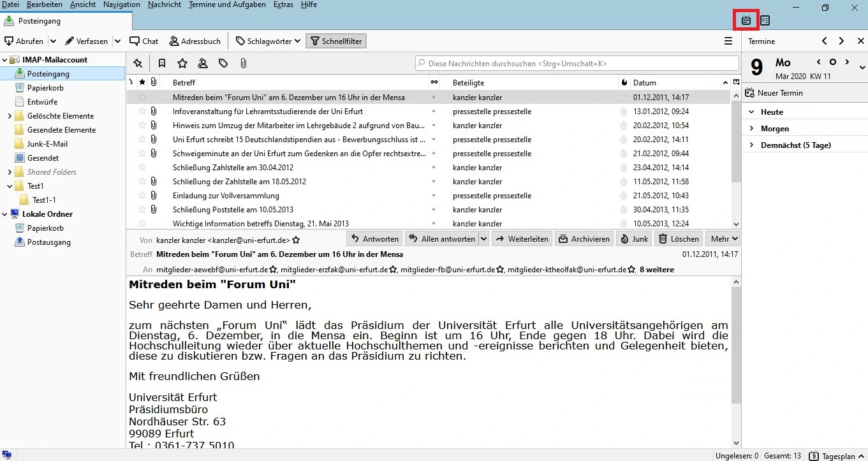
Task: Click Neuer Termin in the Termine pane
Action: click(x=774, y=93)
